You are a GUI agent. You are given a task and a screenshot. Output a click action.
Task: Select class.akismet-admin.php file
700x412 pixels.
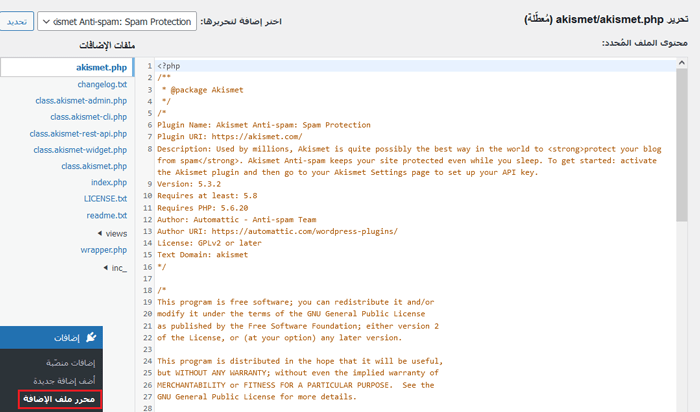tap(80, 101)
